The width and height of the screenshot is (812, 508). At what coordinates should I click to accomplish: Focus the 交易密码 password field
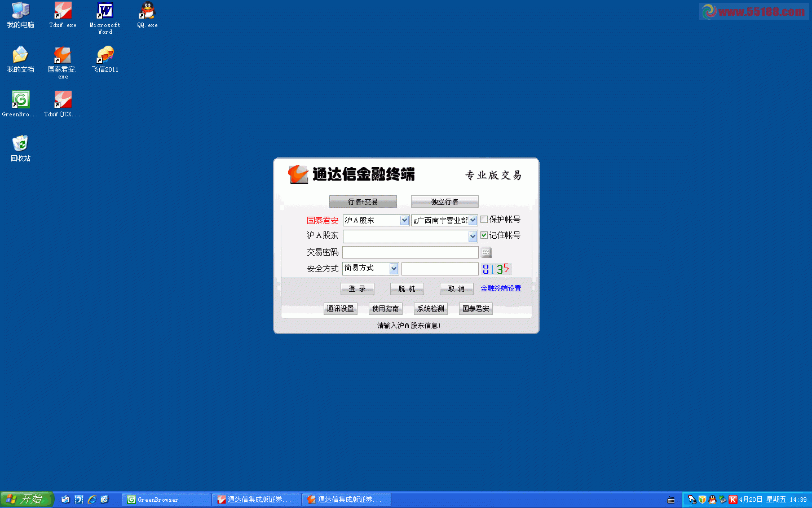tap(411, 252)
